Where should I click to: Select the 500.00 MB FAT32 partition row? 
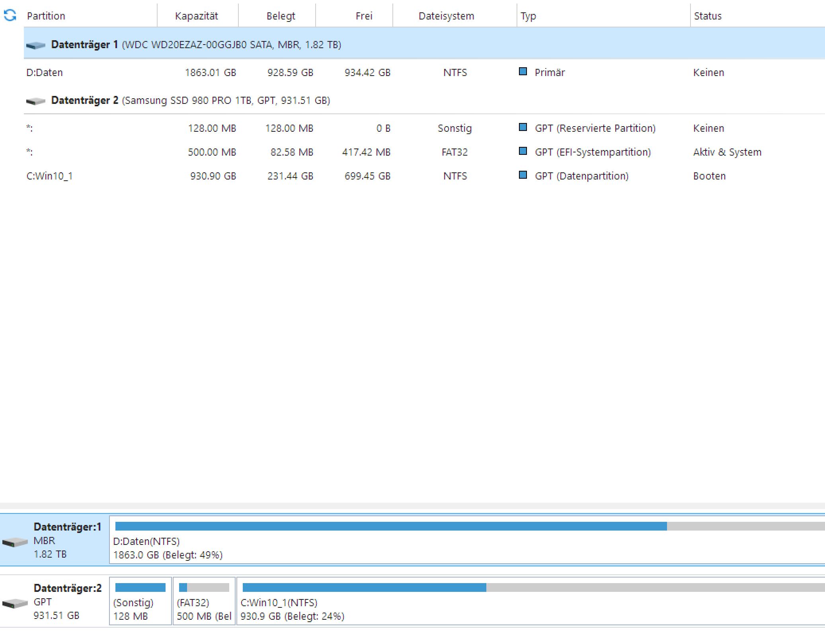(424, 152)
